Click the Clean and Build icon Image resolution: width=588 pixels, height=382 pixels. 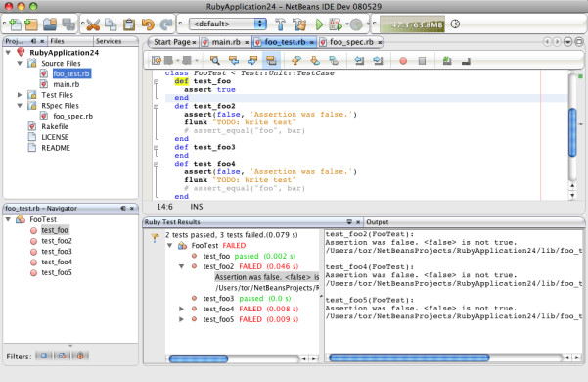pyautogui.click(x=299, y=24)
